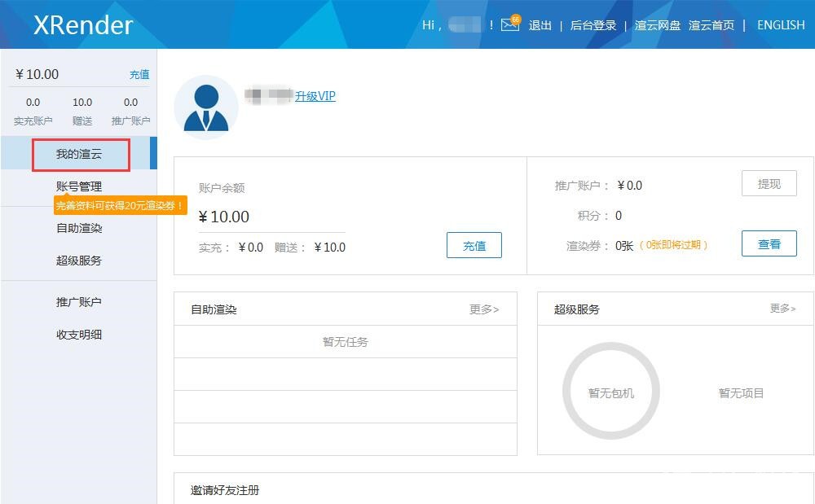Expand 更多> in 超级服务 panel
This screenshot has height=504, width=815.
tap(782, 309)
